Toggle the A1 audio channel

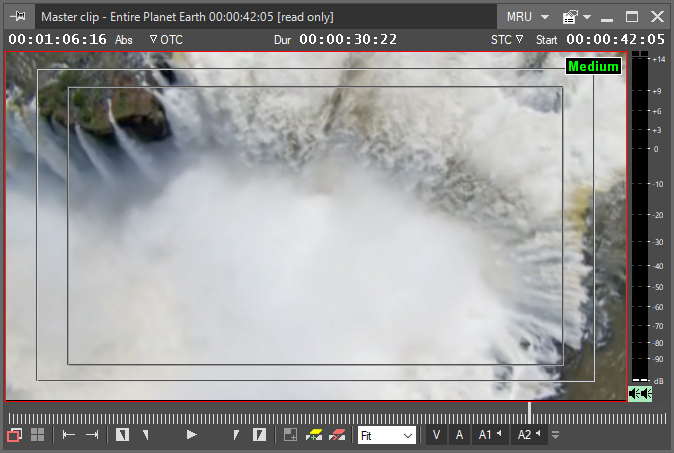pyautogui.click(x=488, y=435)
